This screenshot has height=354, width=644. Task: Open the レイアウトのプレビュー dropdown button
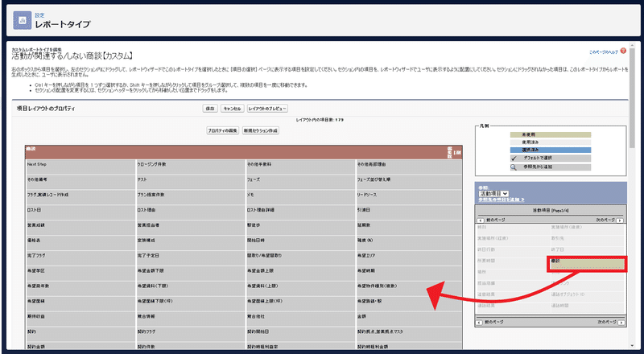click(267, 109)
